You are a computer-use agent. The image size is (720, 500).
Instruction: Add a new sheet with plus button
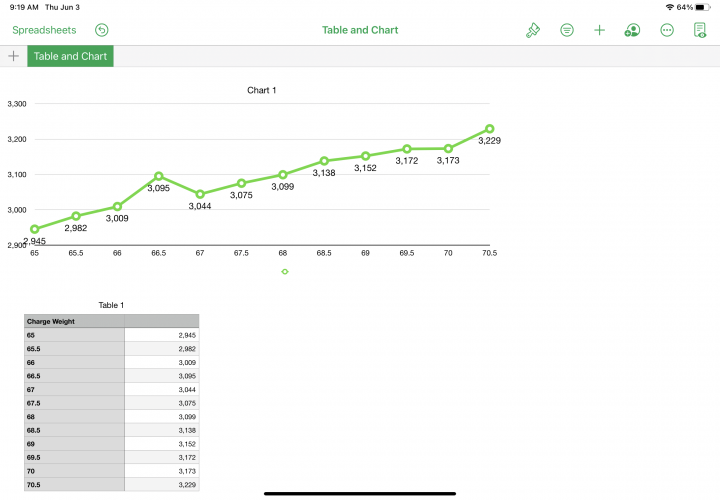point(13,56)
